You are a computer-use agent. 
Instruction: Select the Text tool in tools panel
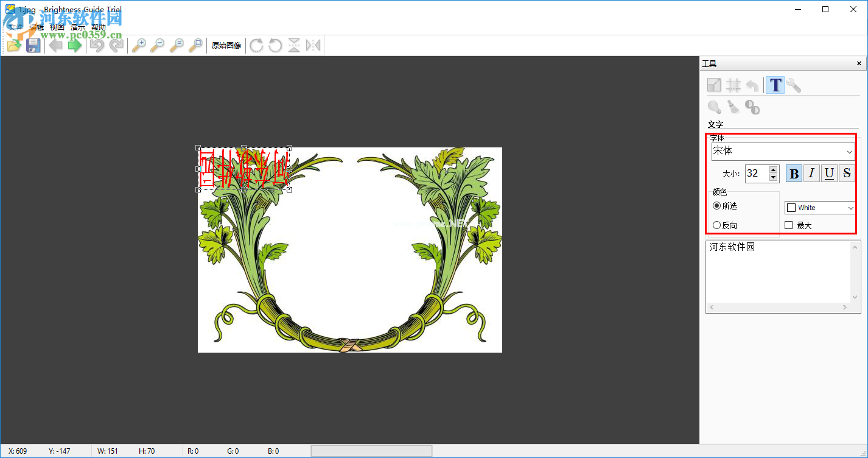click(x=775, y=85)
